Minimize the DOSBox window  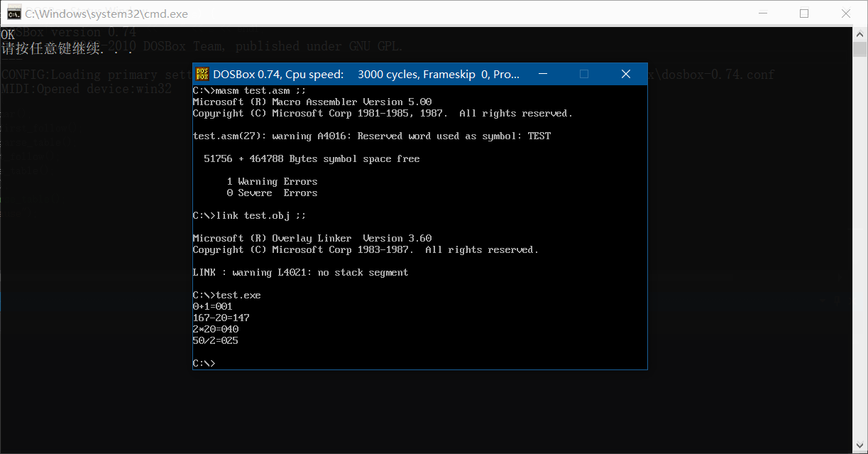[542, 74]
